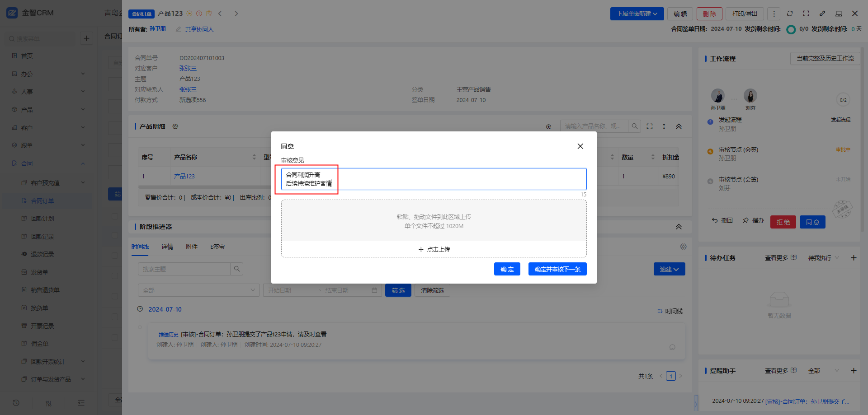Click the 打印/导出 button
Image resolution: width=868 pixels, height=415 pixels.
745,14
